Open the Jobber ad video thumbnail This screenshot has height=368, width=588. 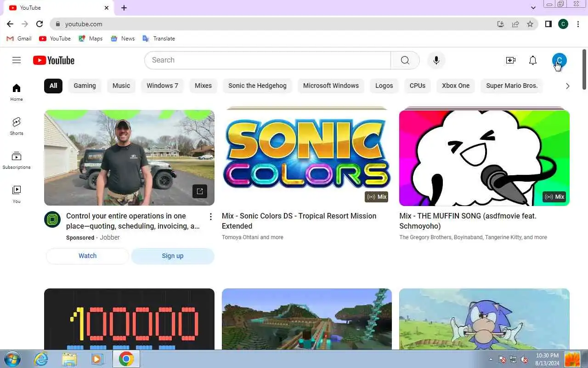tap(129, 158)
